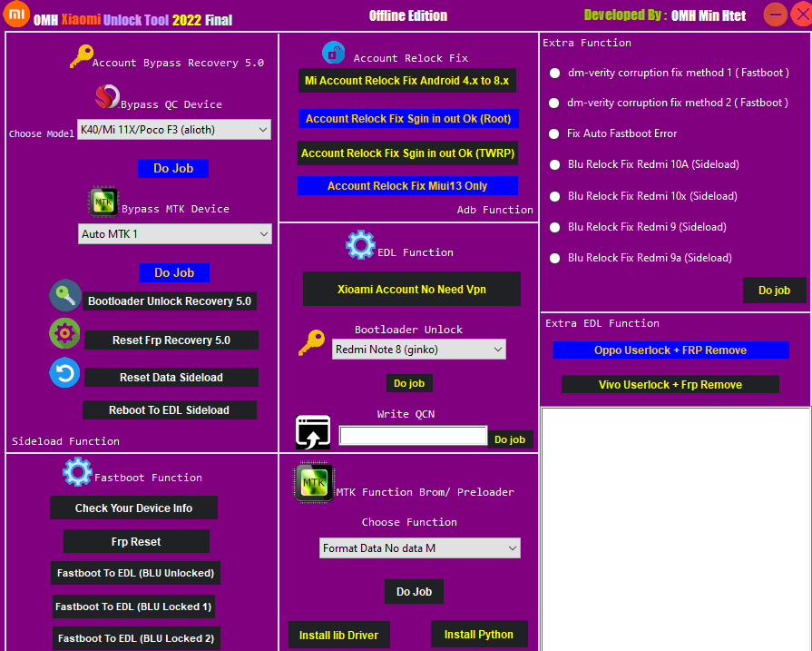Click the yellow key icon beside Bootloader Unlock

click(312, 342)
